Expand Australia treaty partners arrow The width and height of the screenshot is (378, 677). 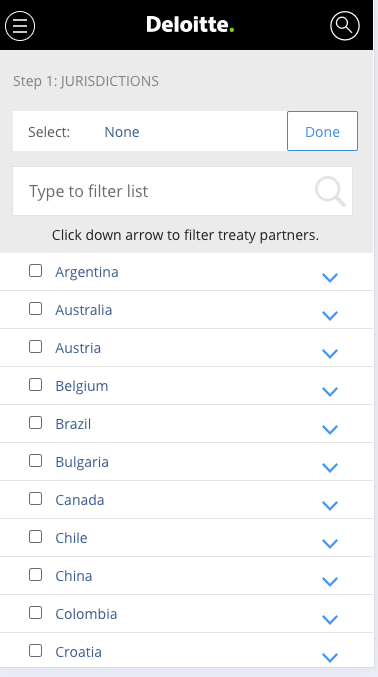point(330,316)
